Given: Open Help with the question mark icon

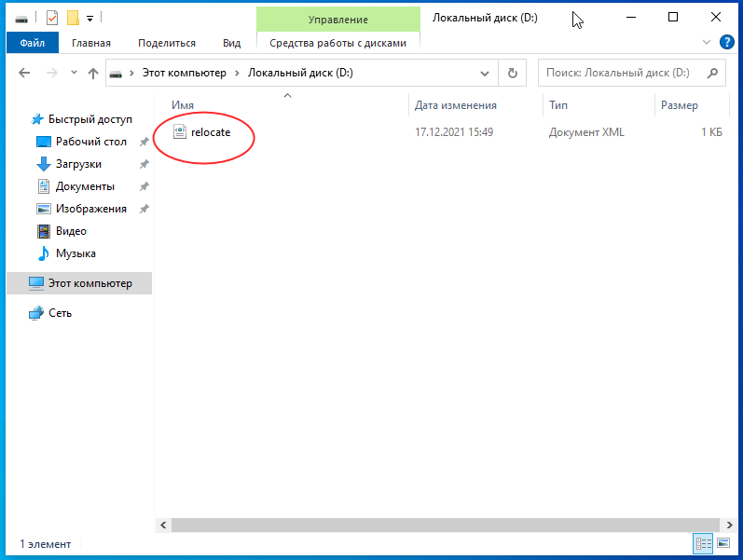Looking at the screenshot, I should click(726, 42).
